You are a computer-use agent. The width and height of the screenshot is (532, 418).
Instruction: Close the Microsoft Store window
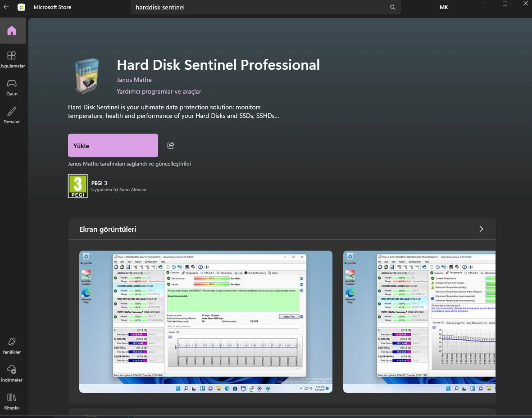pyautogui.click(x=525, y=4)
